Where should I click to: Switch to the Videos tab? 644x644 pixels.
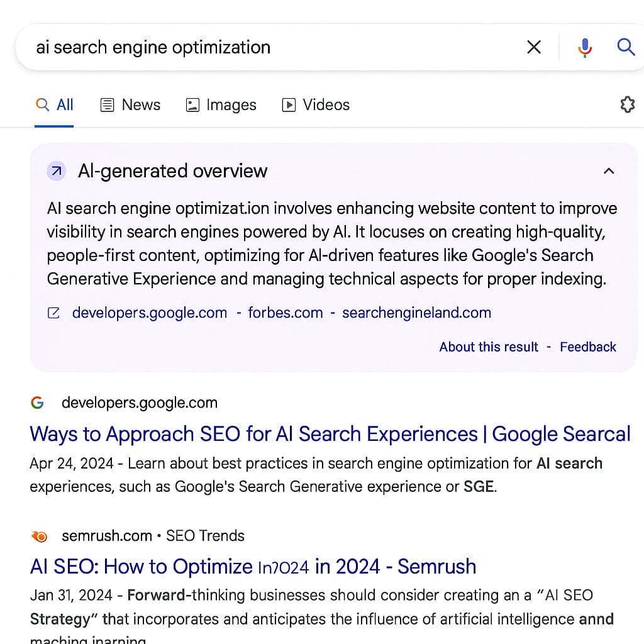(315, 104)
